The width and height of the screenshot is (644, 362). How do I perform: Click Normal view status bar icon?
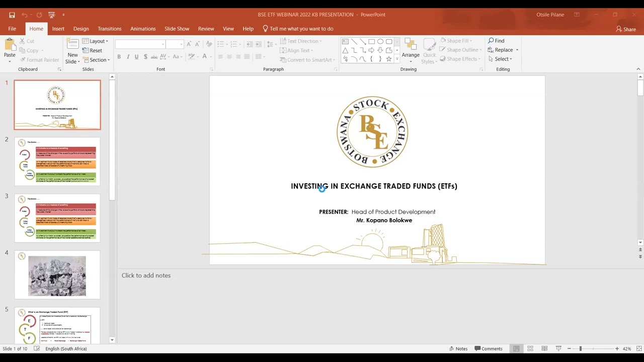[516, 348]
